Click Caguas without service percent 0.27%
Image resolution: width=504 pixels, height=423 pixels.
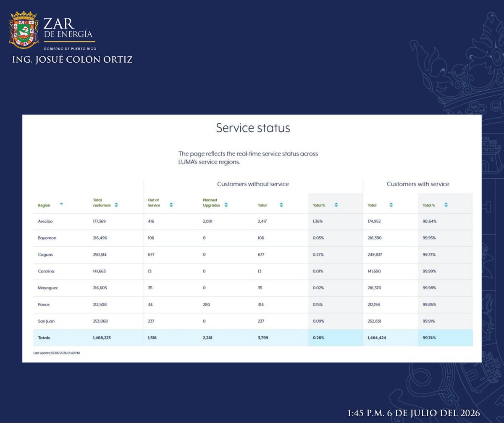point(318,255)
